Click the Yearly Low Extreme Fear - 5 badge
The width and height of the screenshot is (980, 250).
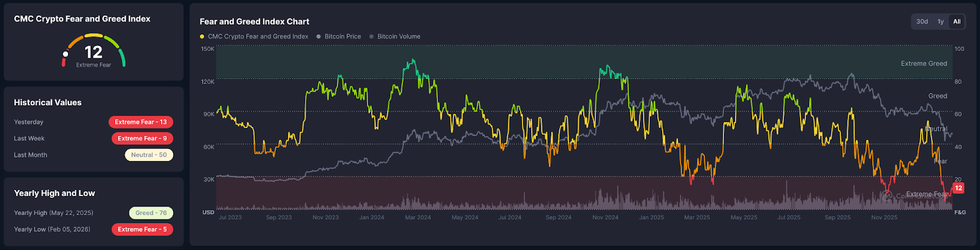(x=142, y=230)
